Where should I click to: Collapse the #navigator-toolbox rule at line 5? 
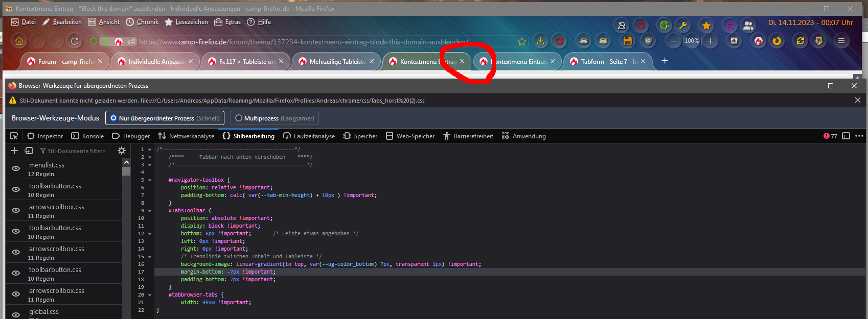point(150,180)
